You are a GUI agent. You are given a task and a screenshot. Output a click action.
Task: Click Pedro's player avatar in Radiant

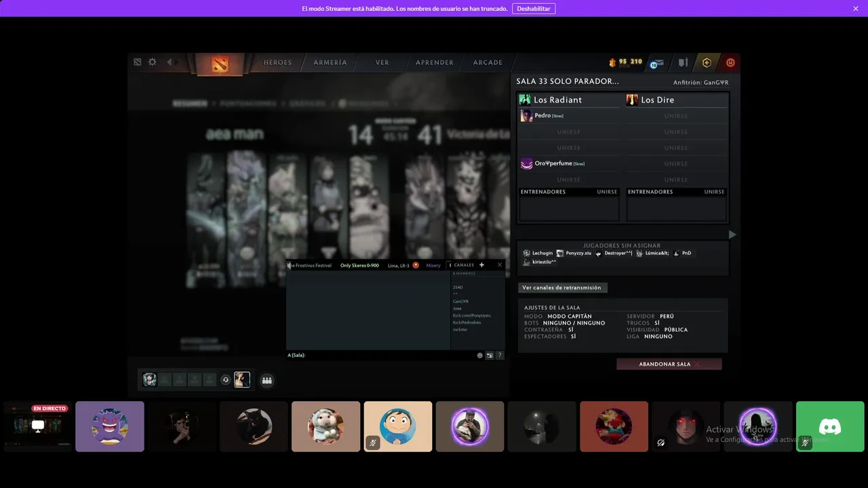point(526,116)
